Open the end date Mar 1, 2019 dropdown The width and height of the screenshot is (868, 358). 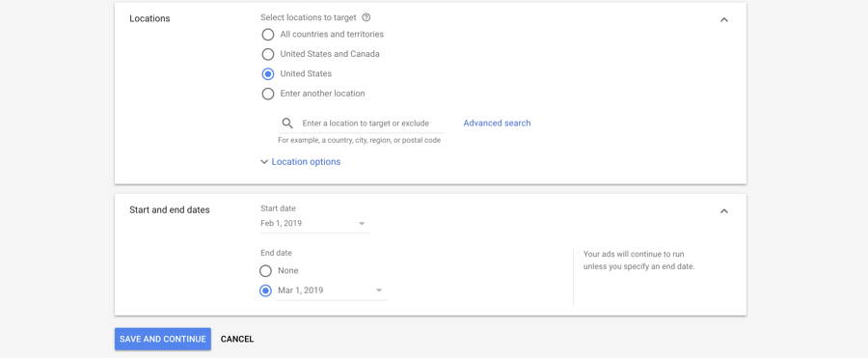pos(332,290)
